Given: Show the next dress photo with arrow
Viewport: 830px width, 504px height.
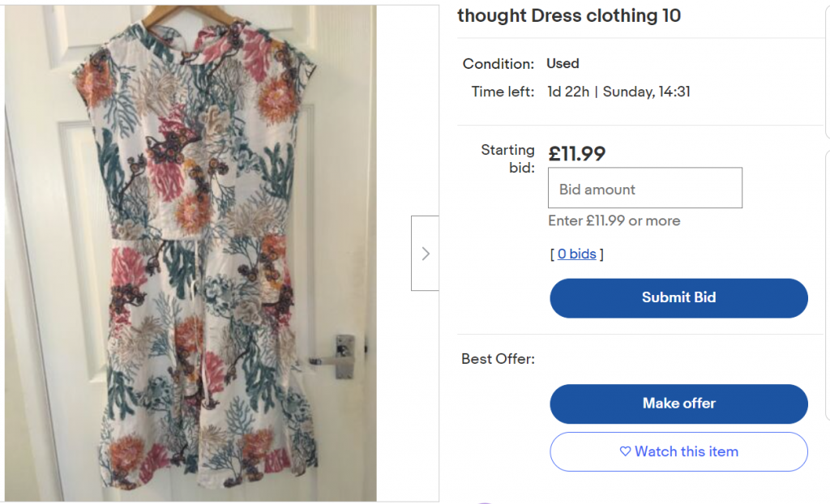Looking at the screenshot, I should 425,254.
